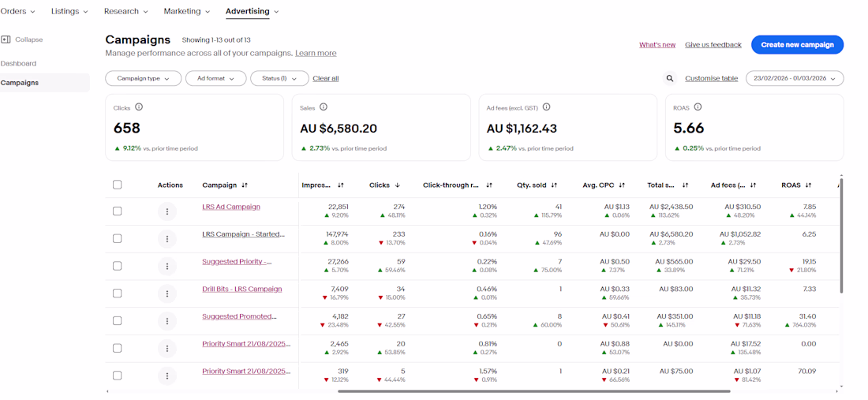Image resolution: width=868 pixels, height=400 pixels.
Task: Sort by ROAS column arrows
Action: click(x=808, y=185)
